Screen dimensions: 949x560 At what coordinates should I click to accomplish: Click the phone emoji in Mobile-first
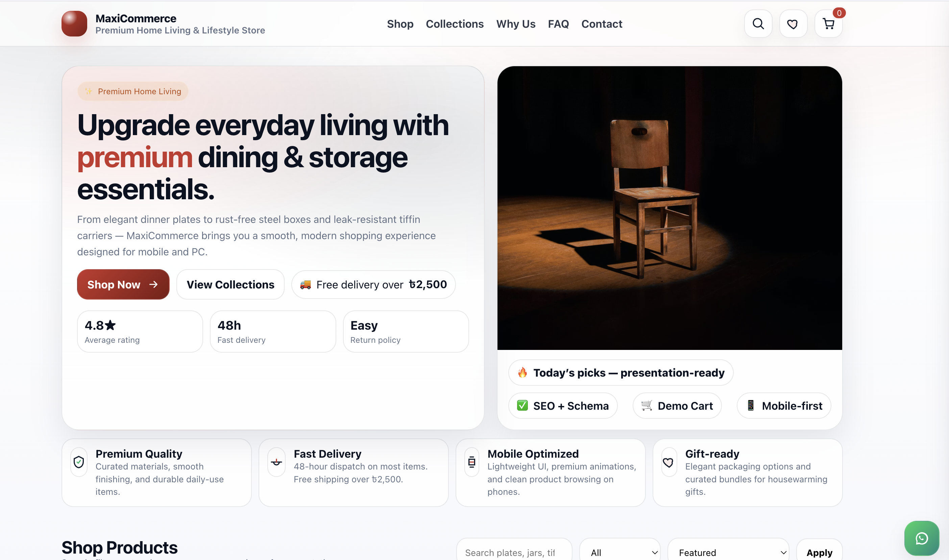(x=751, y=405)
